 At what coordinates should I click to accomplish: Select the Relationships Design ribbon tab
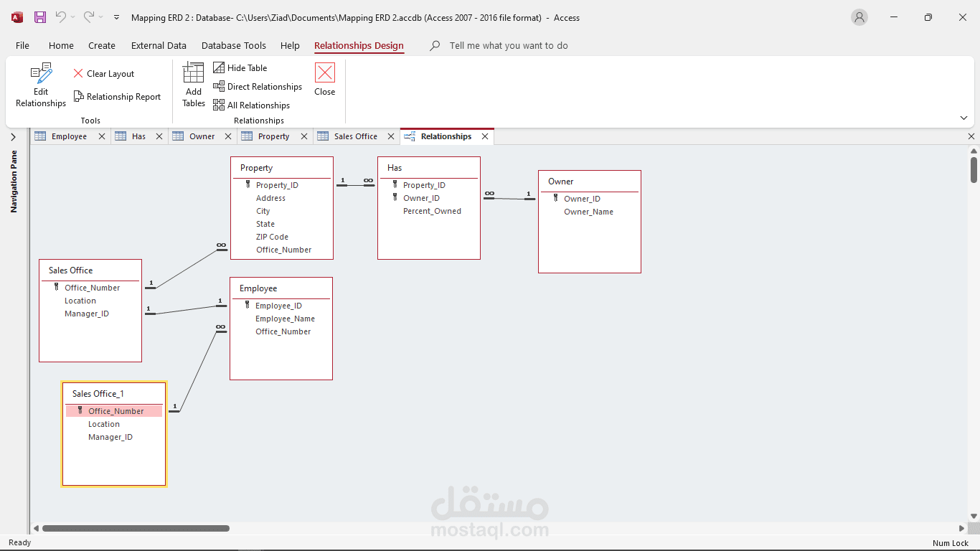pyautogui.click(x=359, y=45)
